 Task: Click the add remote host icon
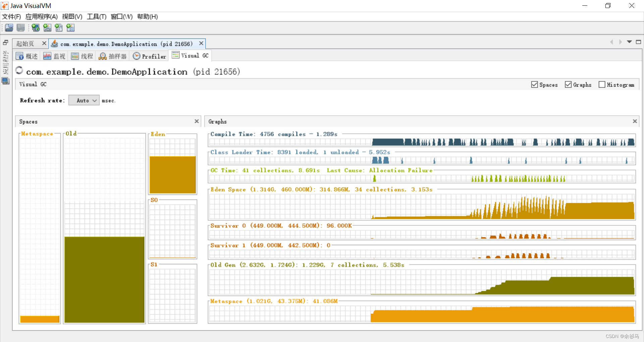point(36,27)
